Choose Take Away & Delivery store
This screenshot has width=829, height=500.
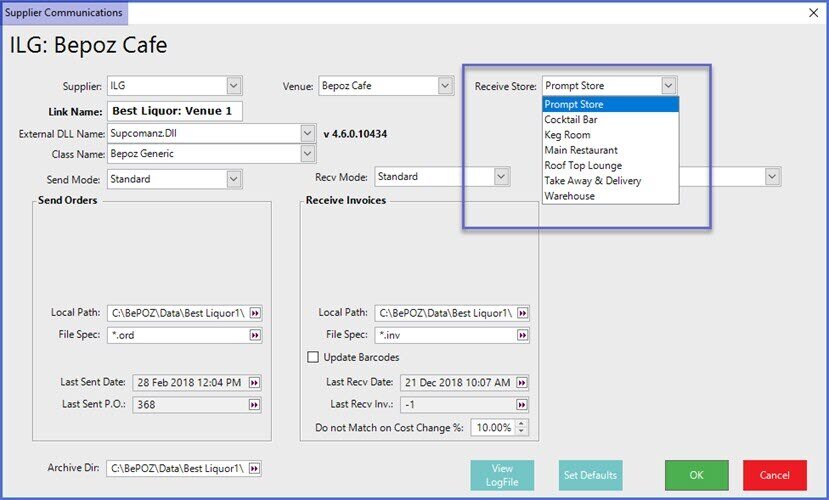(x=611, y=181)
